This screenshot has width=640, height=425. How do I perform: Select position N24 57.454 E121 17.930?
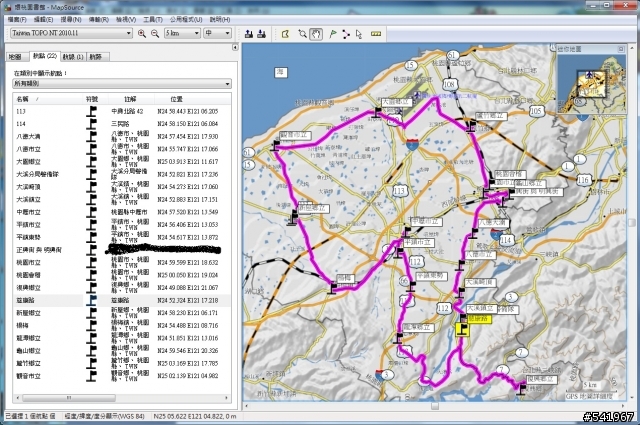(188, 136)
